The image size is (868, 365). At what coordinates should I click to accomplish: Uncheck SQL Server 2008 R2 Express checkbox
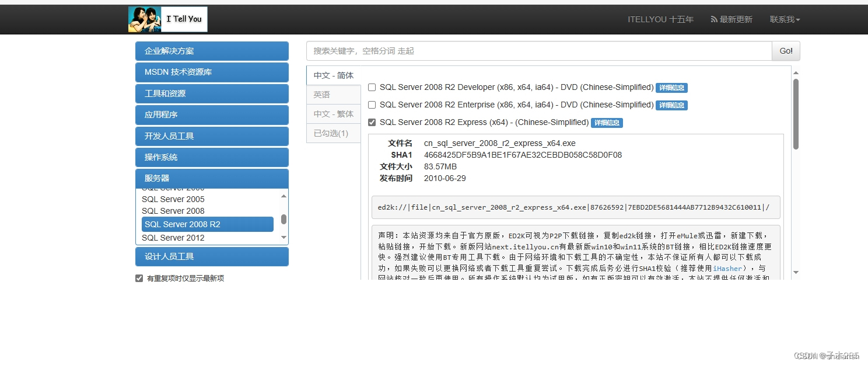372,123
